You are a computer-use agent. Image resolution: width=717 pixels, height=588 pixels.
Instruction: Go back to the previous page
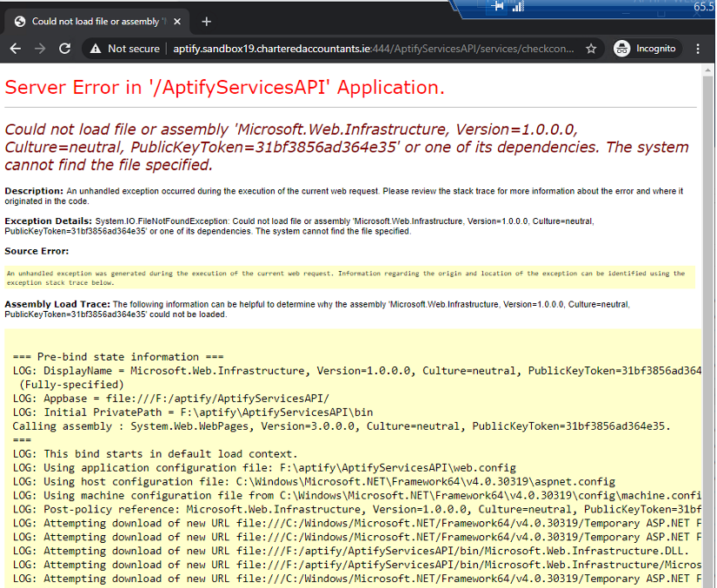[x=16, y=49]
